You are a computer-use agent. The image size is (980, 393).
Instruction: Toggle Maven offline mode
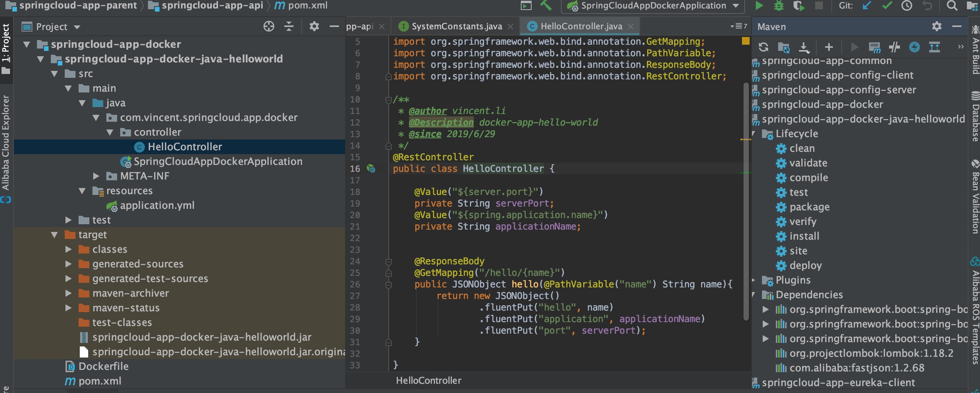click(x=894, y=47)
